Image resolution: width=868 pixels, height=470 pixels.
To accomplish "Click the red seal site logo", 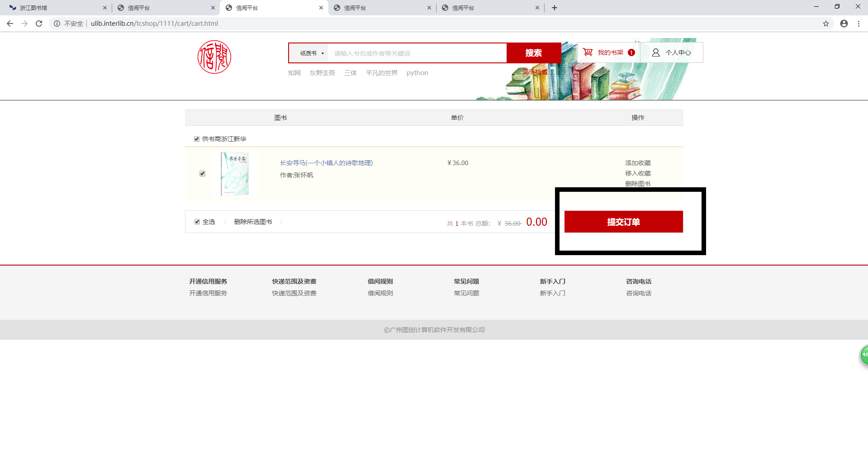I will click(x=214, y=57).
